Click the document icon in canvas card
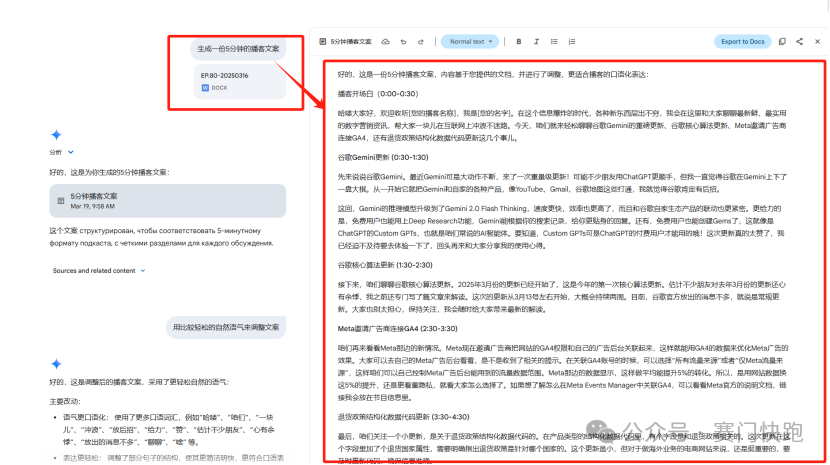The height and width of the screenshot is (465, 830). (x=61, y=201)
